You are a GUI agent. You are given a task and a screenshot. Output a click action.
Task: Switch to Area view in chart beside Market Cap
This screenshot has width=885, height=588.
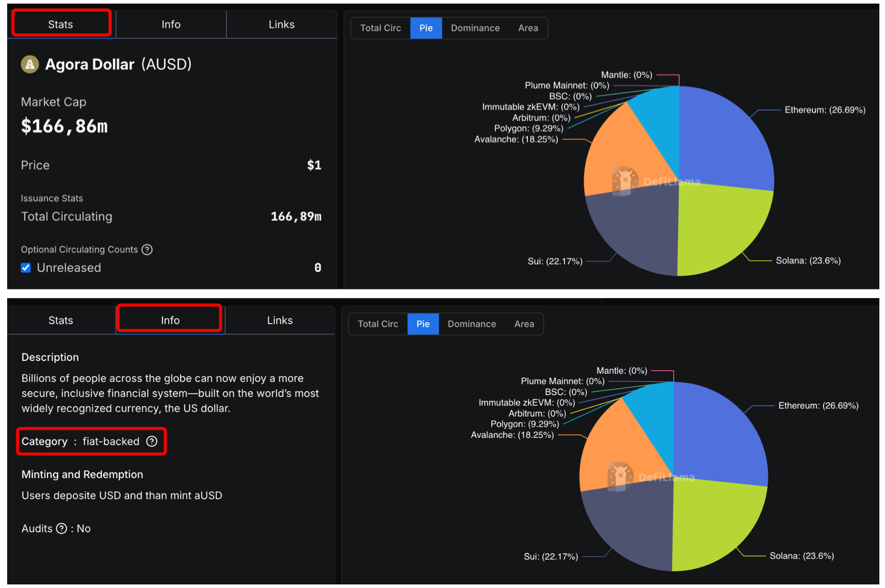(x=527, y=28)
